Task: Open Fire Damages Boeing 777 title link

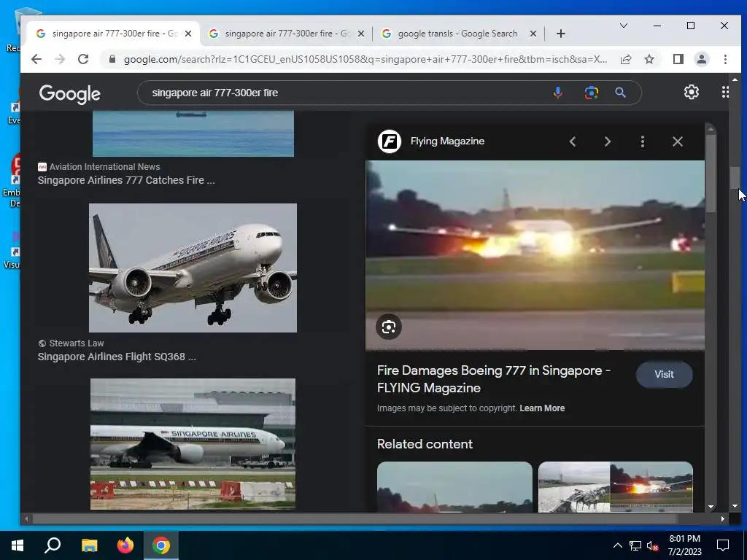Action: [494, 379]
